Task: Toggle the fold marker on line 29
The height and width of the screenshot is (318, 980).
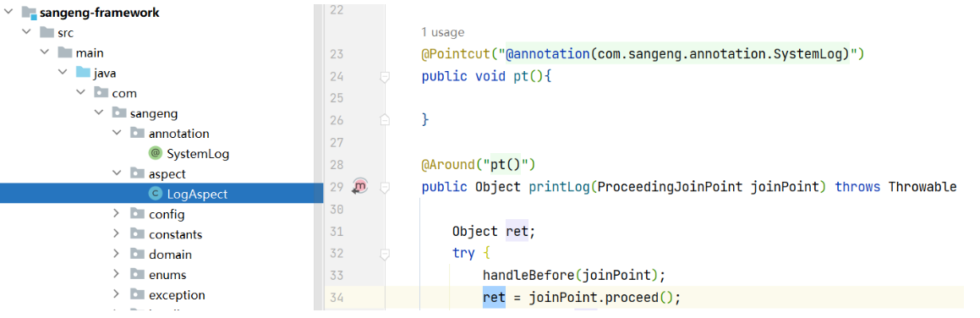Action: (385, 187)
